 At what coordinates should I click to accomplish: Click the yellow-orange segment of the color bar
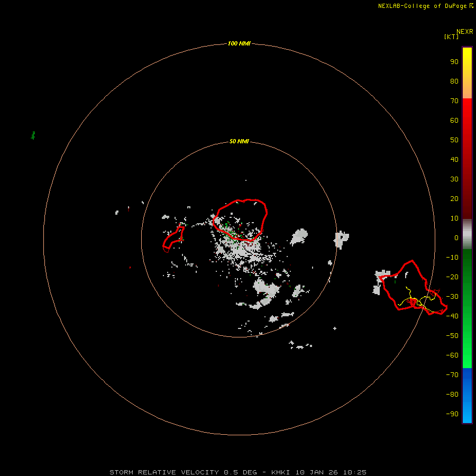pos(467,73)
